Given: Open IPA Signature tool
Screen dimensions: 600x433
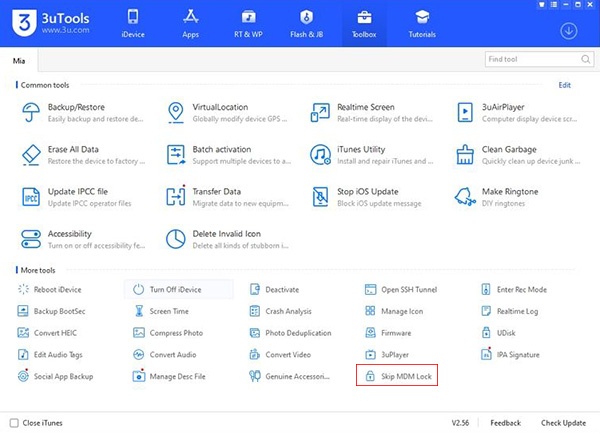Looking at the screenshot, I should coord(510,355).
